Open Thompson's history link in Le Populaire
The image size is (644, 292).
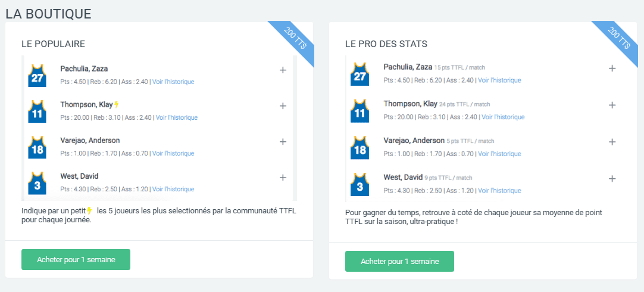tap(176, 117)
